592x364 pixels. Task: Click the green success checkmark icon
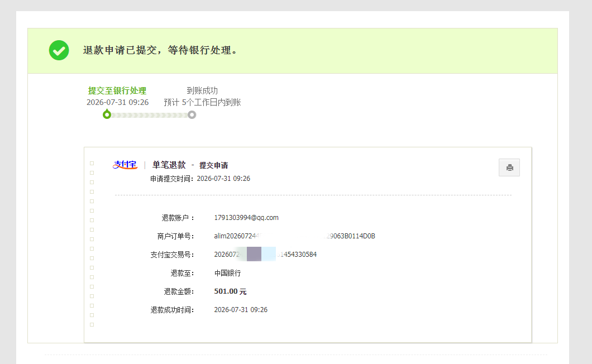[x=59, y=50]
